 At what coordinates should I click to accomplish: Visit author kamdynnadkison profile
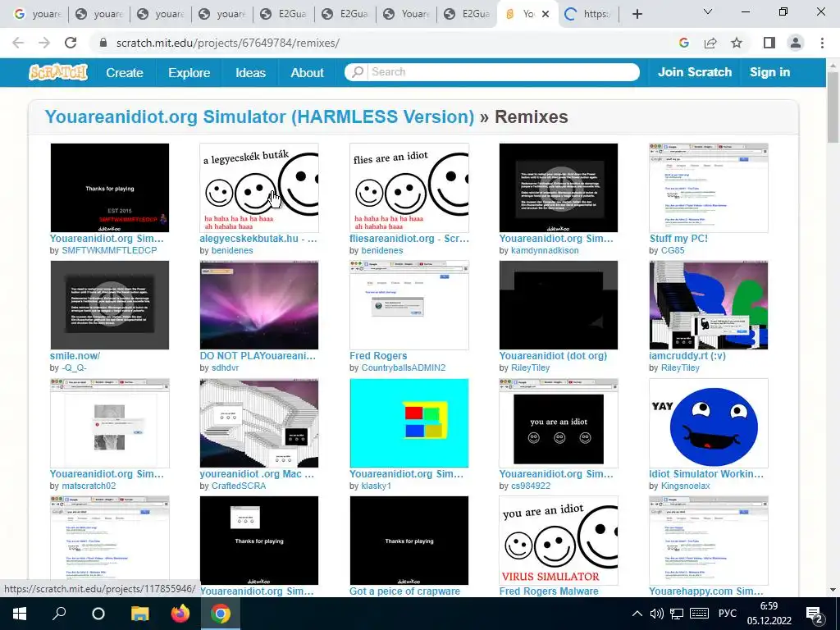(545, 250)
